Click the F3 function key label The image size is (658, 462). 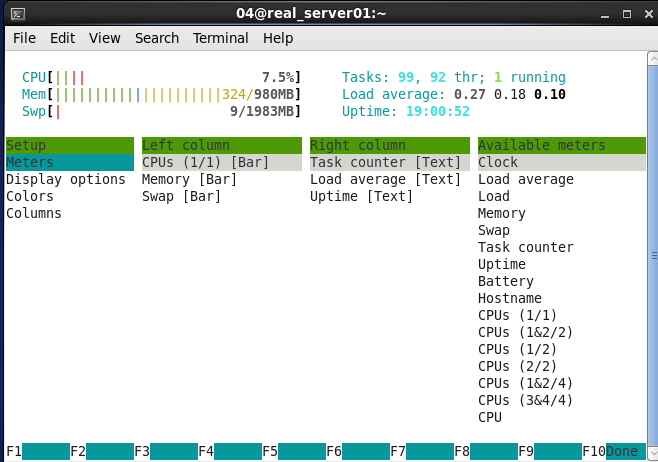(142, 452)
